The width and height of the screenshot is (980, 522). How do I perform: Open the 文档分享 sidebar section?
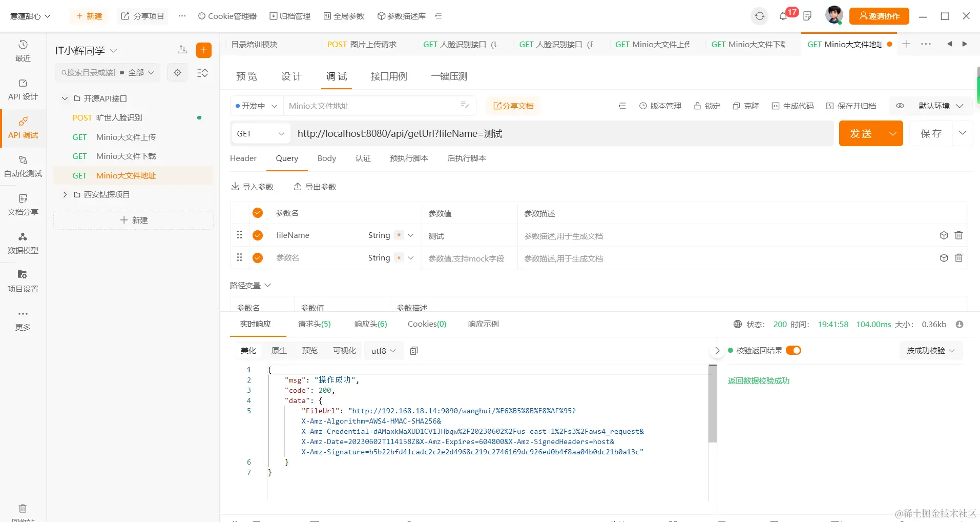[x=23, y=205]
